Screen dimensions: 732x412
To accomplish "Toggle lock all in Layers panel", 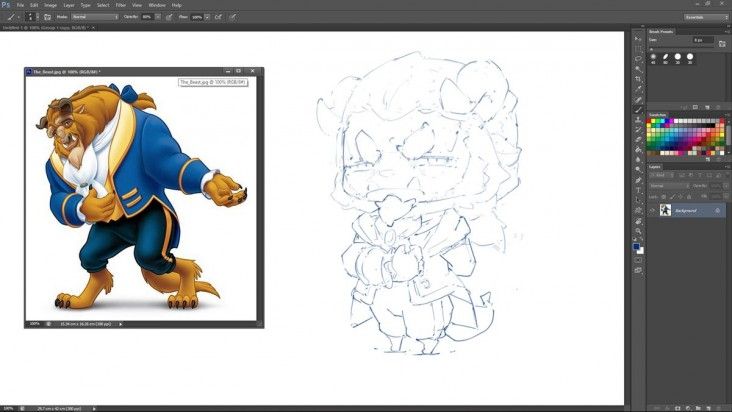I will (x=689, y=197).
